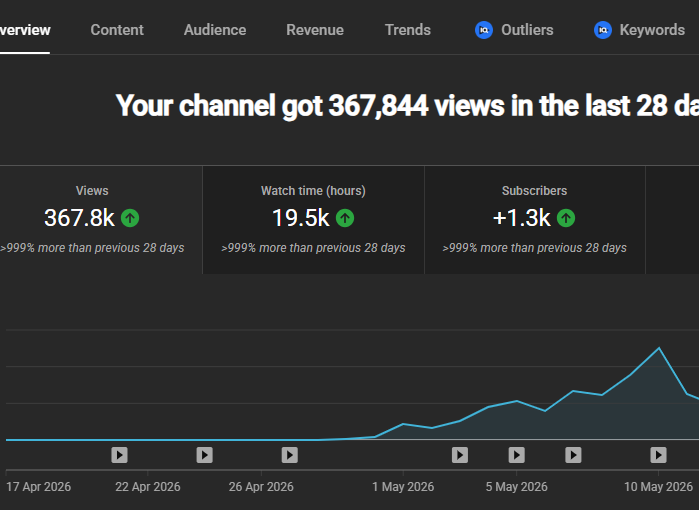This screenshot has height=510, width=699.
Task: Click the blue IQ icon beside Outliers
Action: [x=484, y=30]
